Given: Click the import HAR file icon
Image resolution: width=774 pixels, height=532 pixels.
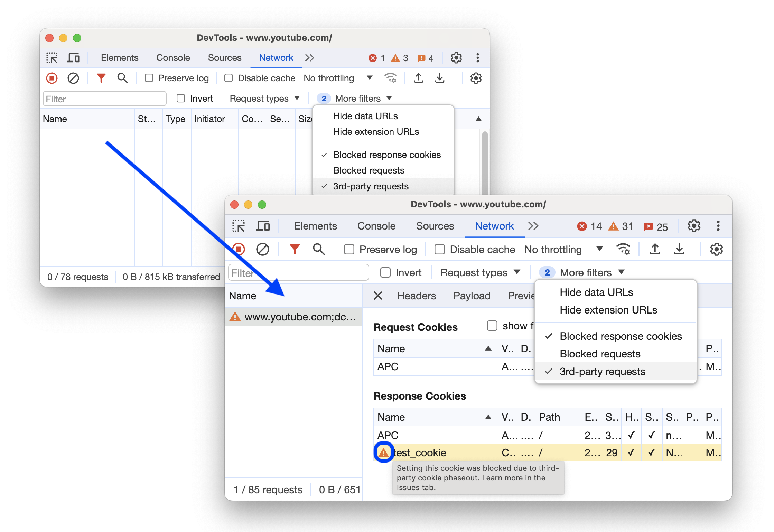Looking at the screenshot, I should pos(655,248).
